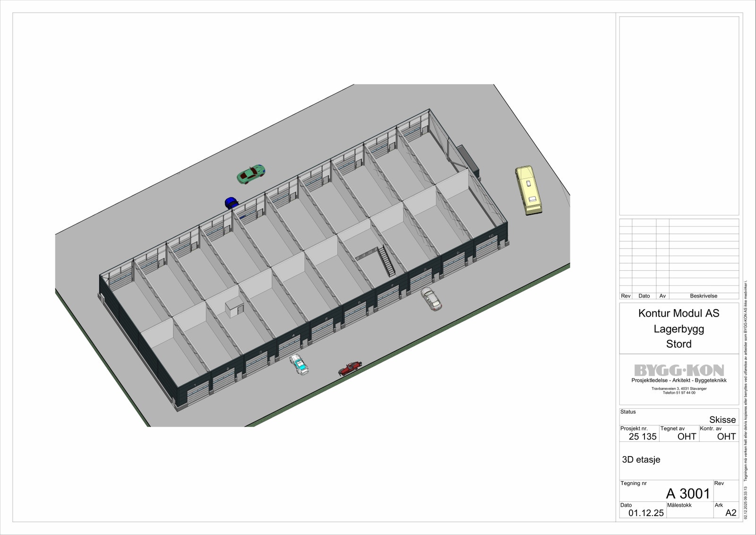756x535 pixels.
Task: Select the status value "Skisse"
Action: 722,420
